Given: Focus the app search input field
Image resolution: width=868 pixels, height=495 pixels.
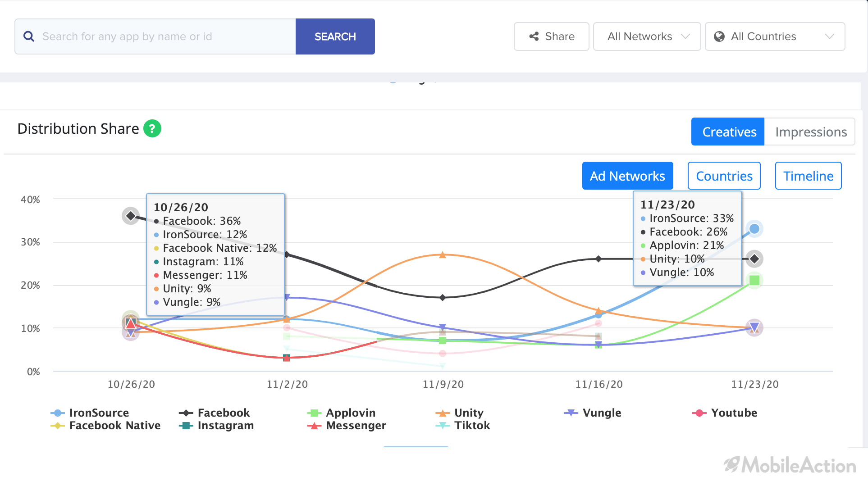Looking at the screenshot, I should [155, 36].
